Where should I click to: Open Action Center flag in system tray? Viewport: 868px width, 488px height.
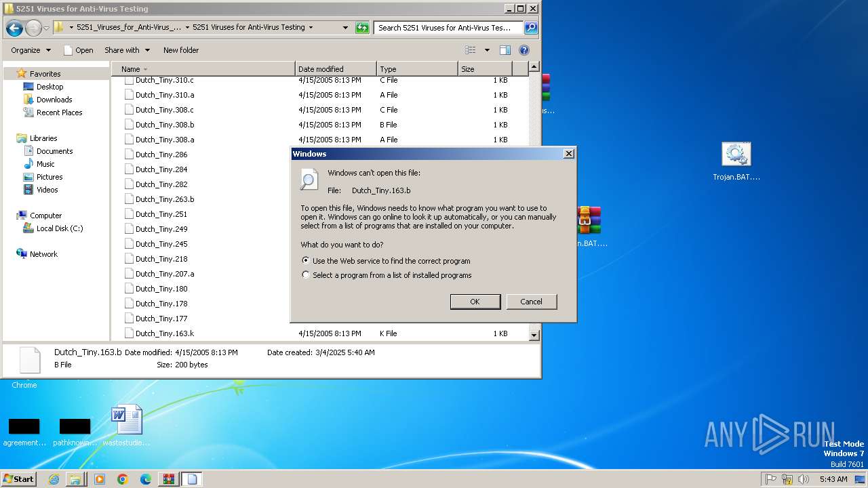coord(771,479)
